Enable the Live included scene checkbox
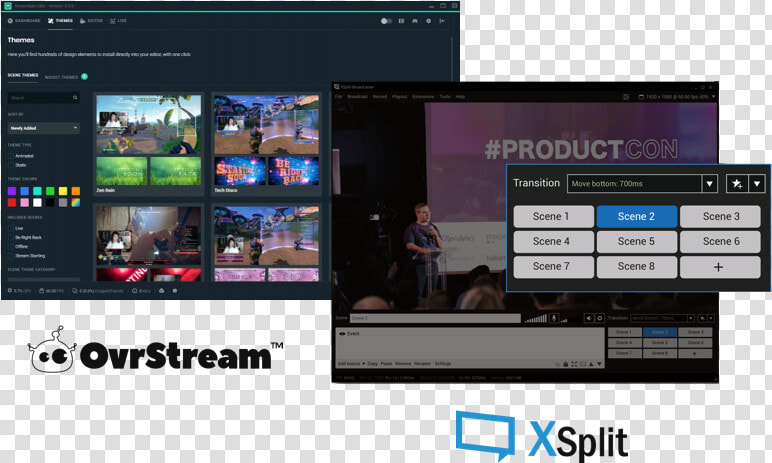 coord(11,228)
